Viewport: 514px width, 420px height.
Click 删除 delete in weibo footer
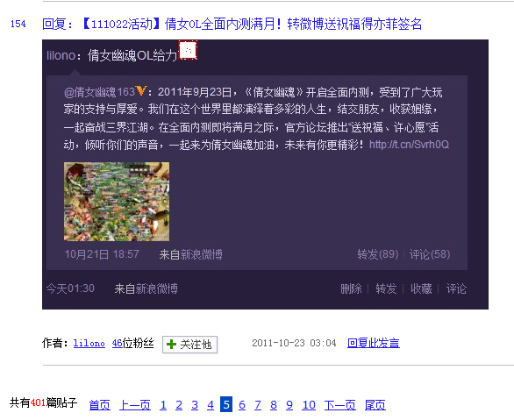pyautogui.click(x=351, y=288)
